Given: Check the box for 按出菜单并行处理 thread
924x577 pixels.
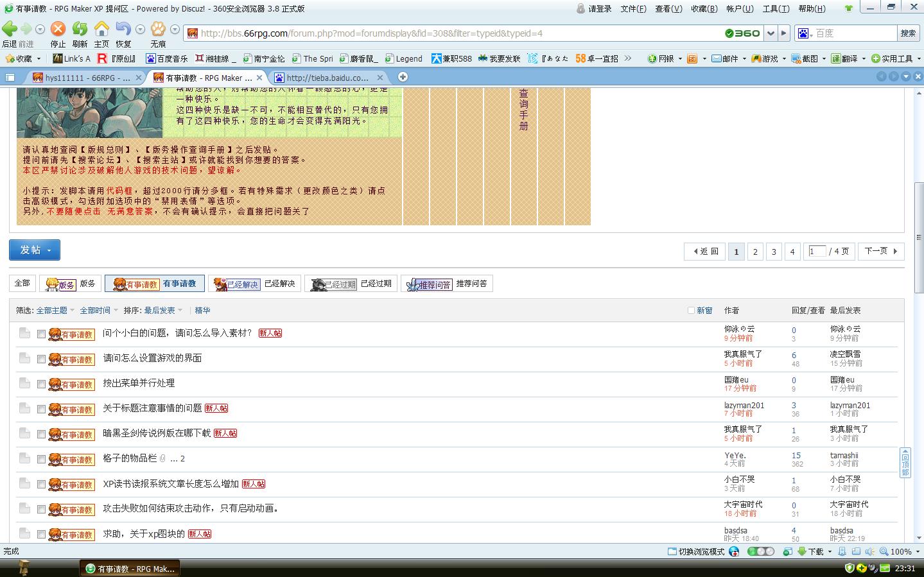Looking at the screenshot, I should click(41, 384).
